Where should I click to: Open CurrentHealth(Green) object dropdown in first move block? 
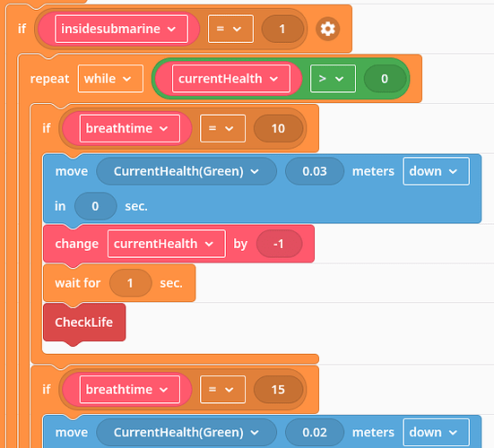pyautogui.click(x=186, y=171)
